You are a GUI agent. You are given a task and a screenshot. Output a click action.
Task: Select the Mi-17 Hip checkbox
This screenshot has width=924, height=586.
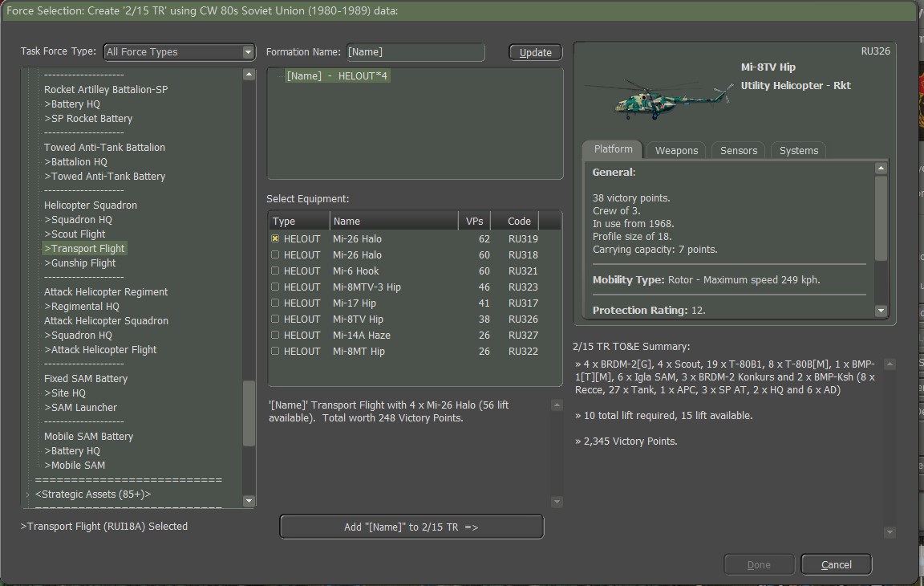tap(274, 303)
